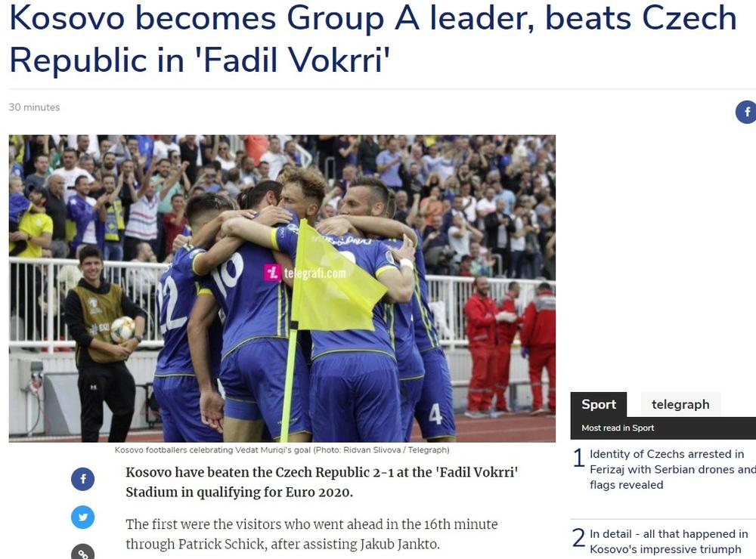
Task: Click the telegrafi.com watermark logo on photo
Action: click(305, 273)
